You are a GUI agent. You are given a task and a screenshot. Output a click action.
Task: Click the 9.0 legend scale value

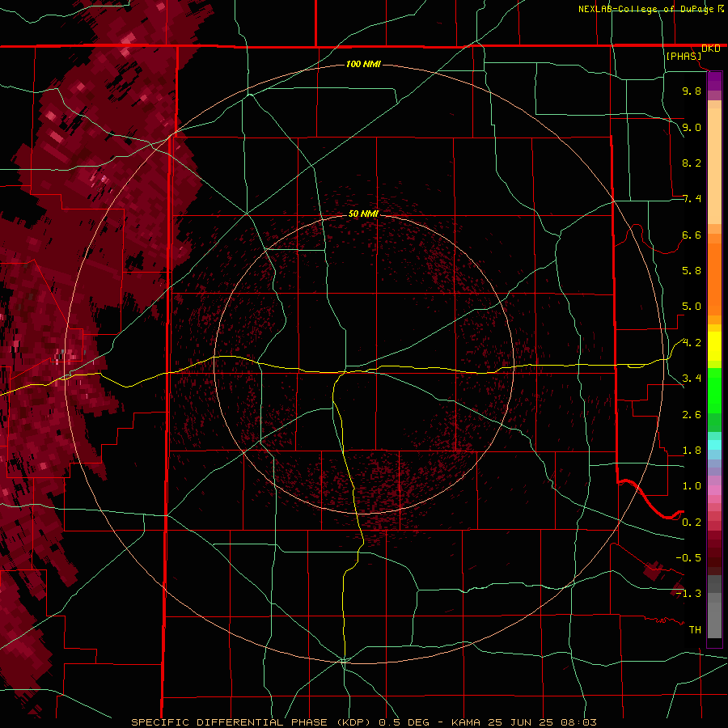click(x=692, y=127)
